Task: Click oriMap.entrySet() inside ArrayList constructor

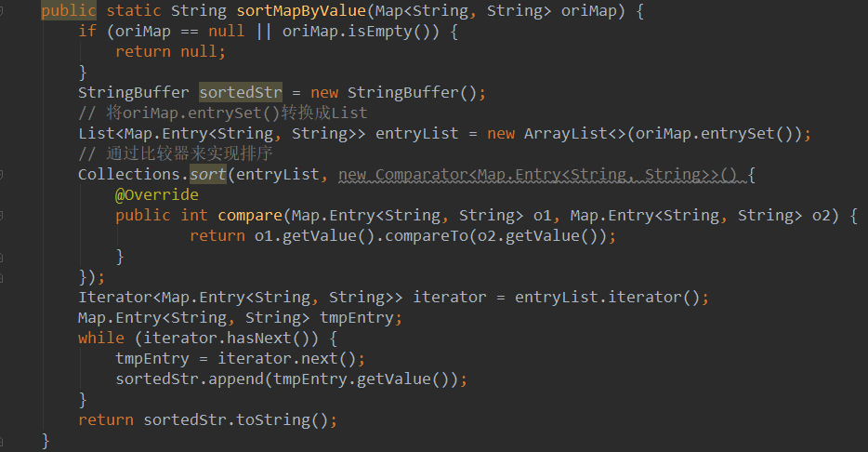Action: pos(714,134)
